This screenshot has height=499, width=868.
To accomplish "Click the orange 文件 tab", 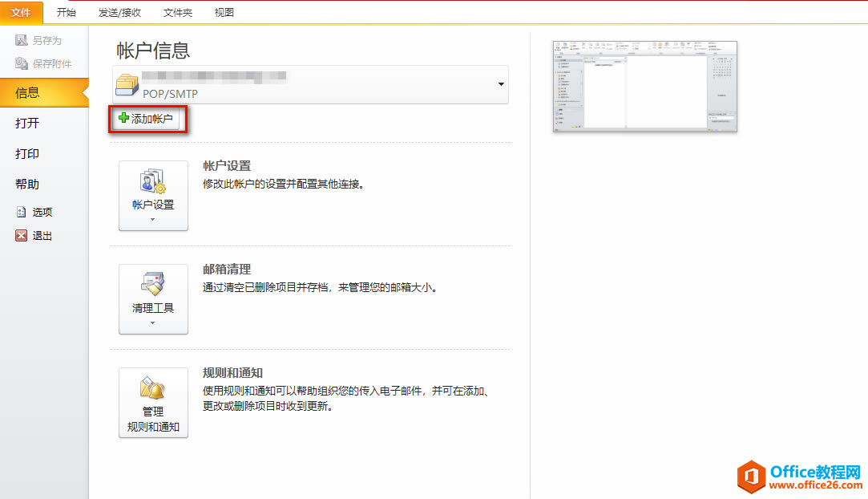I will 22,13.
